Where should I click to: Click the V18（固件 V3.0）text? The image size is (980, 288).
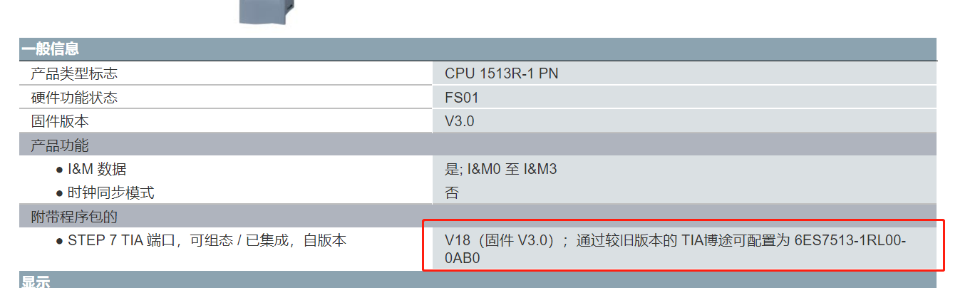tap(500, 241)
